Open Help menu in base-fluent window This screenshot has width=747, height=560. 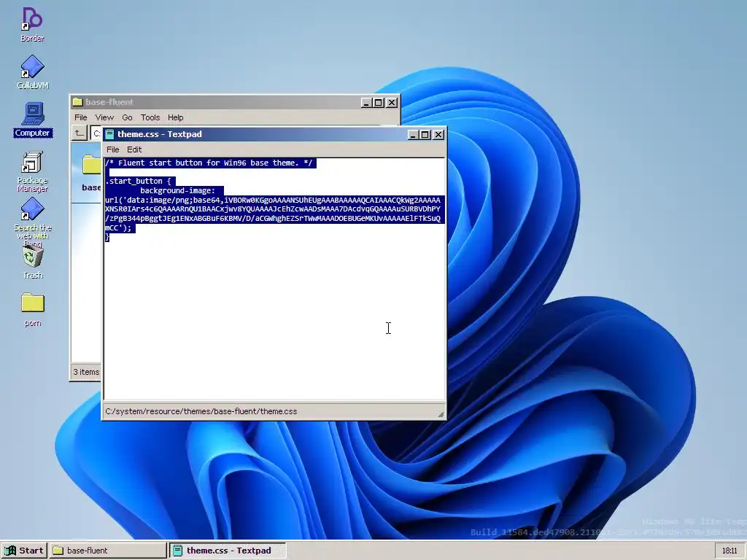coord(175,117)
